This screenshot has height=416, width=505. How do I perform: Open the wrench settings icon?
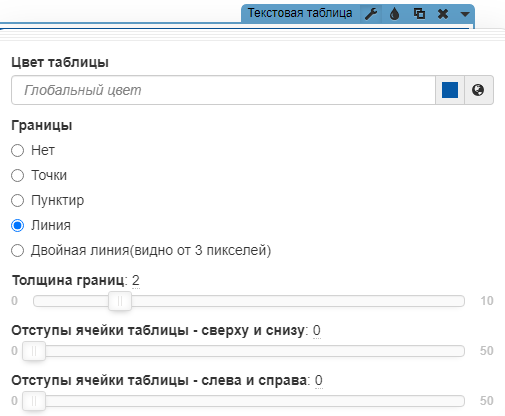[371, 14]
